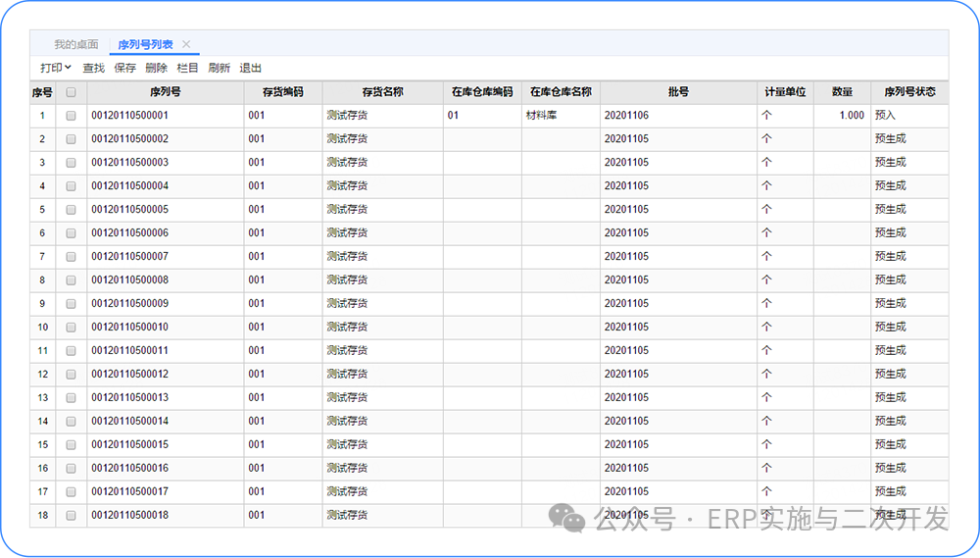Close the 序列号列表 tab
Screen dimensions: 980x558
click(186, 44)
